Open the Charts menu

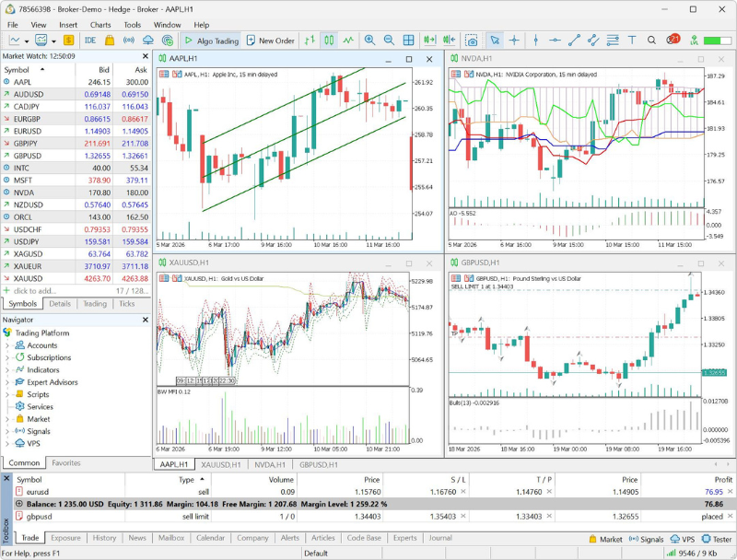pyautogui.click(x=100, y=25)
